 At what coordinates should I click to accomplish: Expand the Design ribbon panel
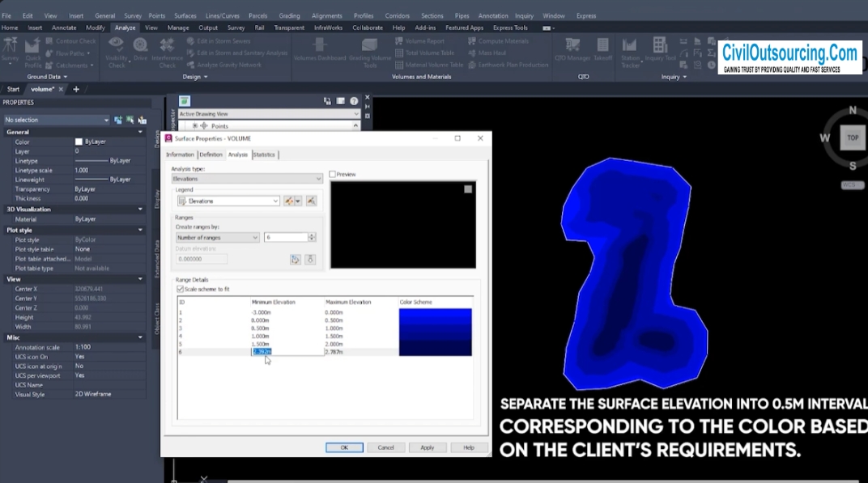pyautogui.click(x=195, y=77)
